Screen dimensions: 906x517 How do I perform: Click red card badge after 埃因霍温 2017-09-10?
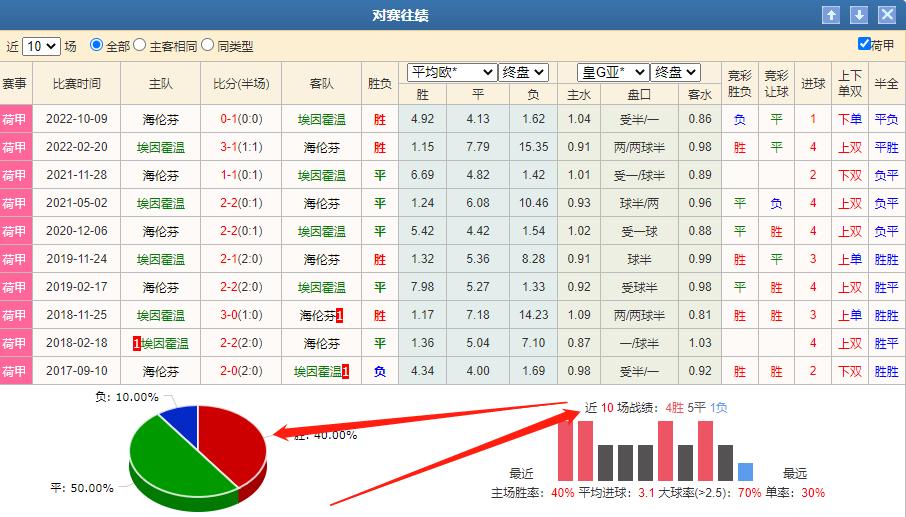[346, 371]
